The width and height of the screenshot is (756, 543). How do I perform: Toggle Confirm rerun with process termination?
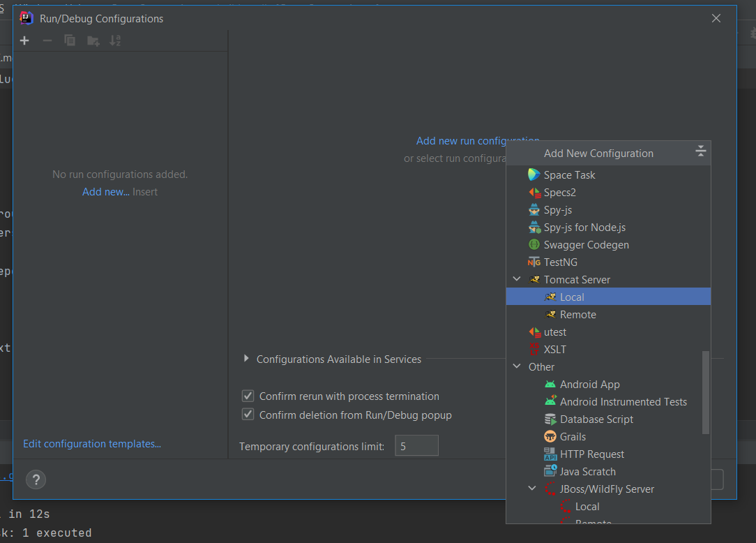pyautogui.click(x=248, y=396)
